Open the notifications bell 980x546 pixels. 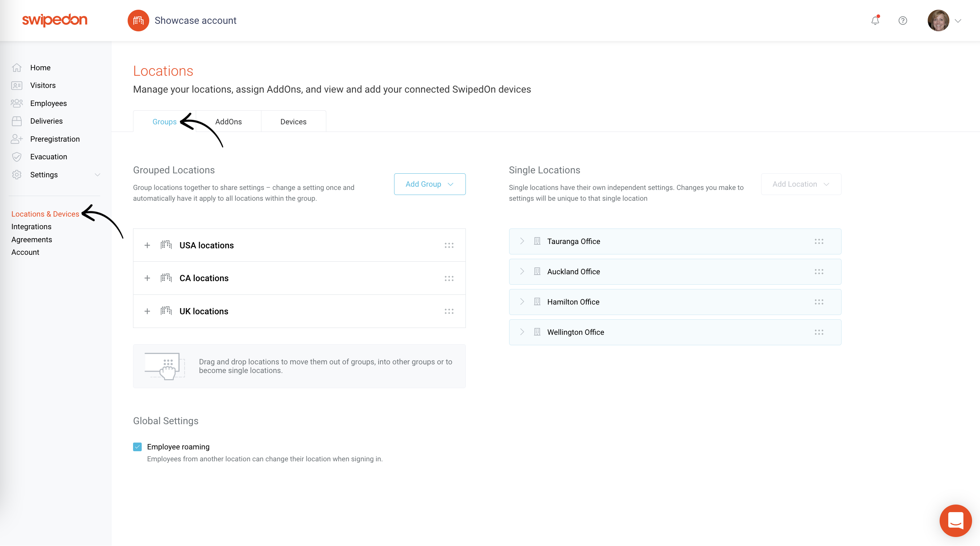tap(875, 21)
